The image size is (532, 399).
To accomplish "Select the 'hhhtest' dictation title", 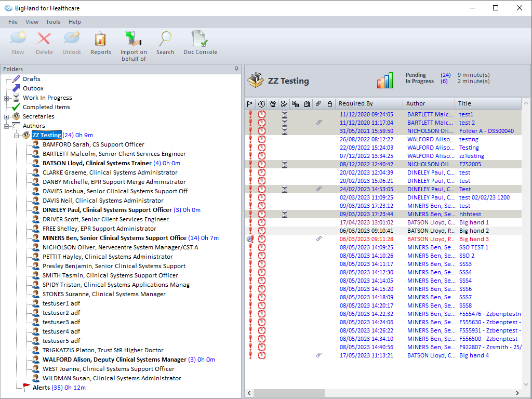I will coord(470,214).
